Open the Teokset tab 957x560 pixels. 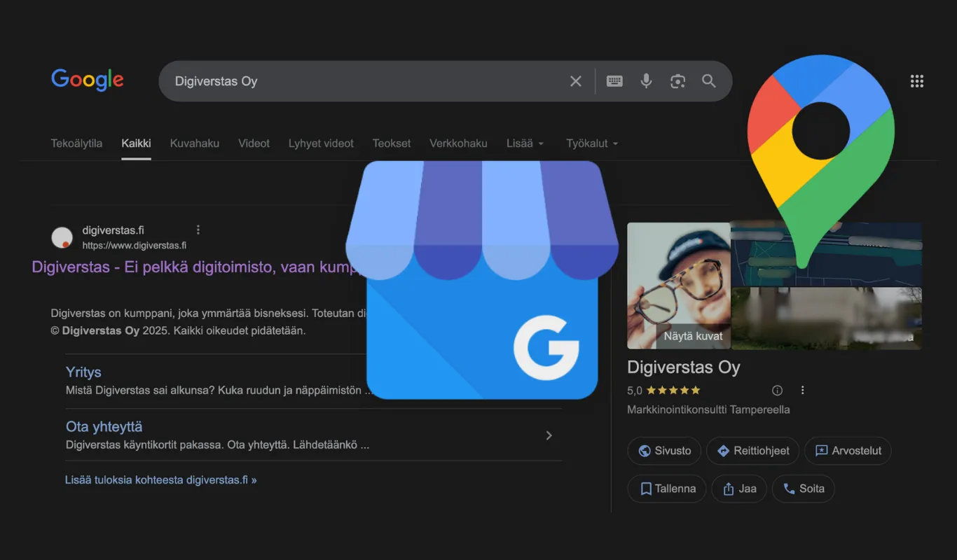click(x=392, y=143)
